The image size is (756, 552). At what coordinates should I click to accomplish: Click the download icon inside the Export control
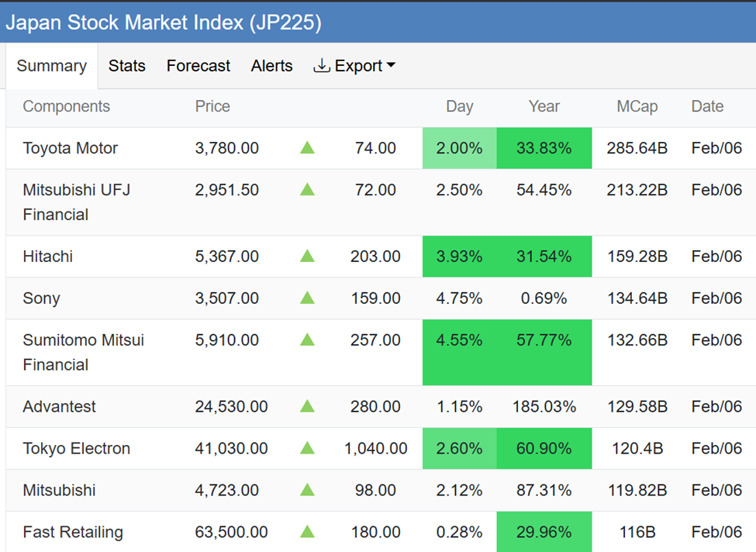tap(322, 65)
